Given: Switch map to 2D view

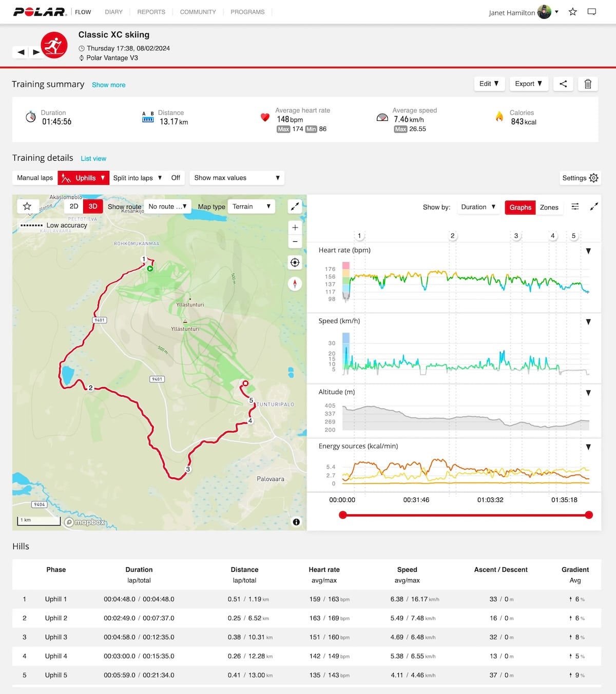Looking at the screenshot, I should tap(74, 206).
